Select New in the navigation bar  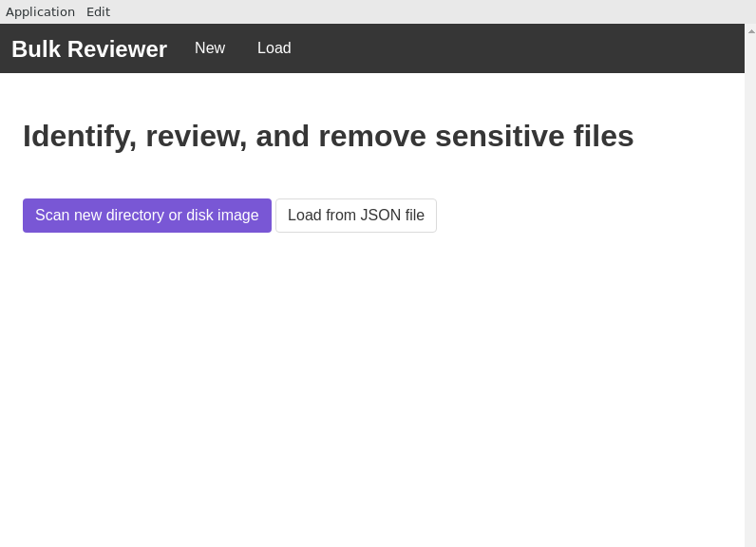[210, 48]
